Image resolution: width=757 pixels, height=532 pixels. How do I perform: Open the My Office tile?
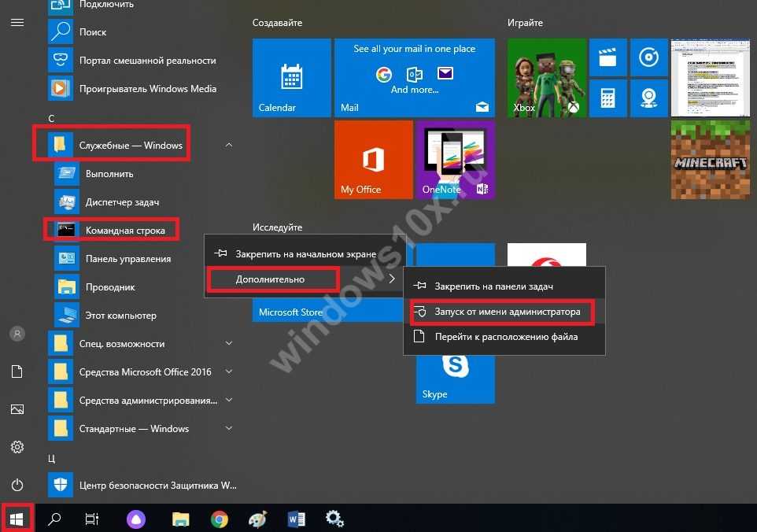tap(373, 159)
